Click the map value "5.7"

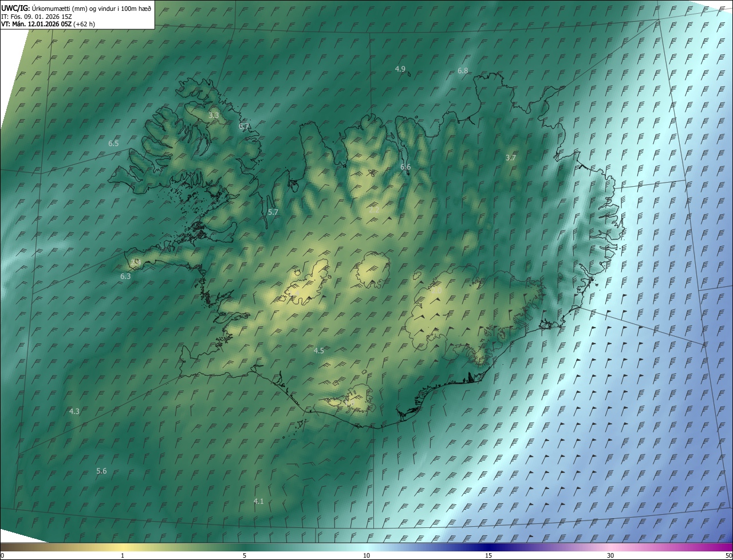[x=273, y=212]
